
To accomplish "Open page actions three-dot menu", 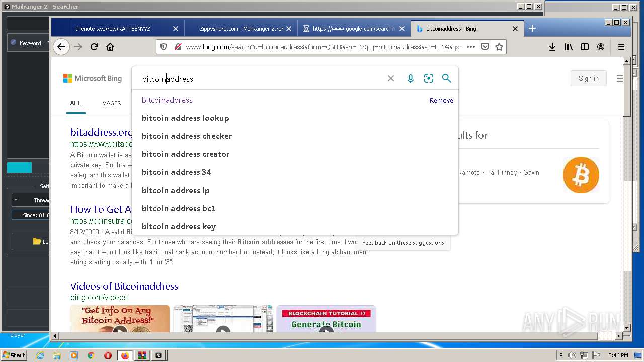I will [471, 47].
